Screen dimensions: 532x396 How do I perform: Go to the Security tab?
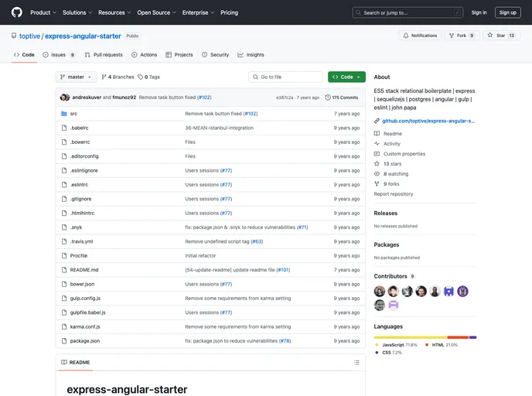216,55
